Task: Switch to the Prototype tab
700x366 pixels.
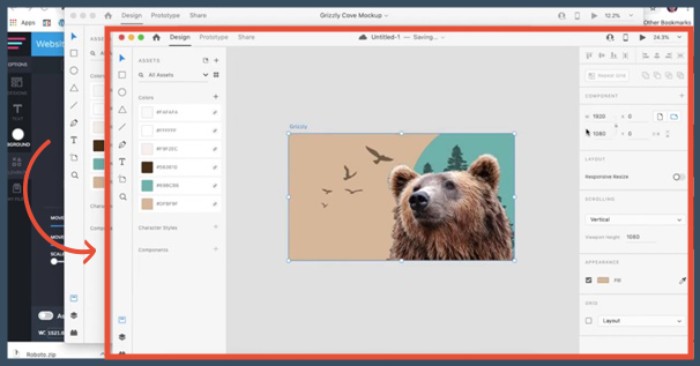Action: [x=213, y=37]
